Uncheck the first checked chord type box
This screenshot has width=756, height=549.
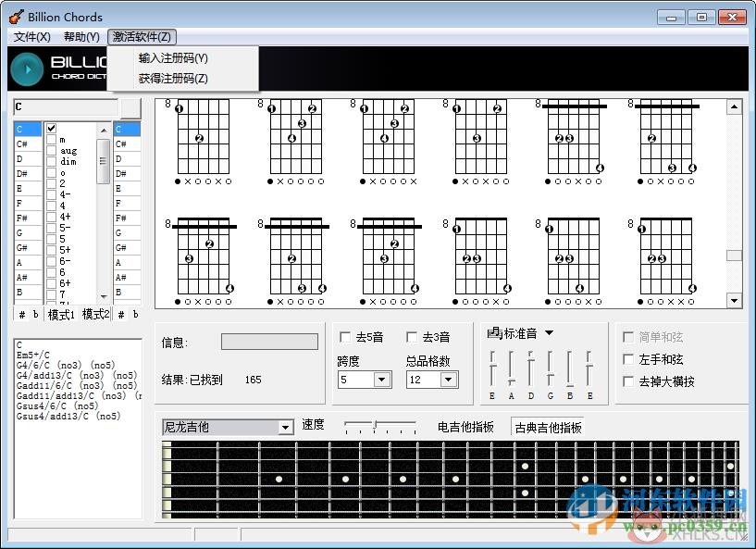pos(52,129)
